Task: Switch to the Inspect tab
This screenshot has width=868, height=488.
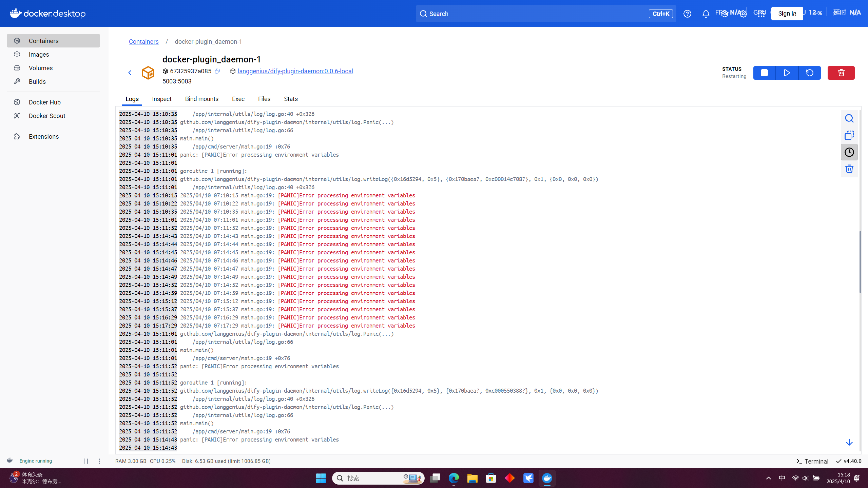Action: coord(161,99)
